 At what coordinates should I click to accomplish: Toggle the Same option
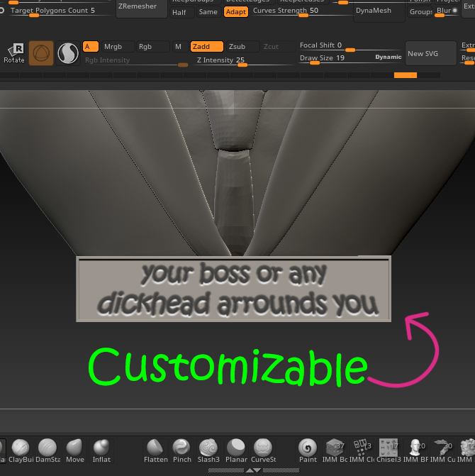point(208,12)
